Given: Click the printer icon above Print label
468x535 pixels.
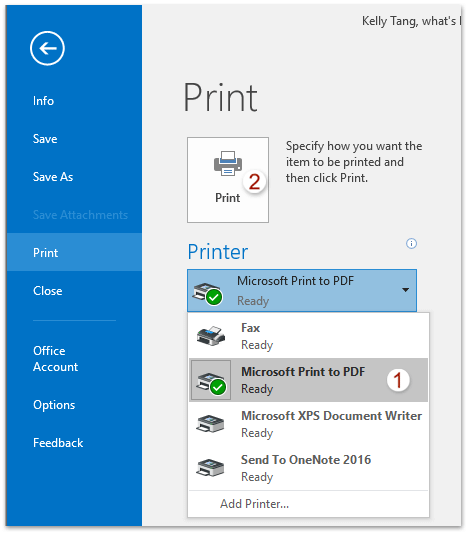Looking at the screenshot, I should pos(228,163).
